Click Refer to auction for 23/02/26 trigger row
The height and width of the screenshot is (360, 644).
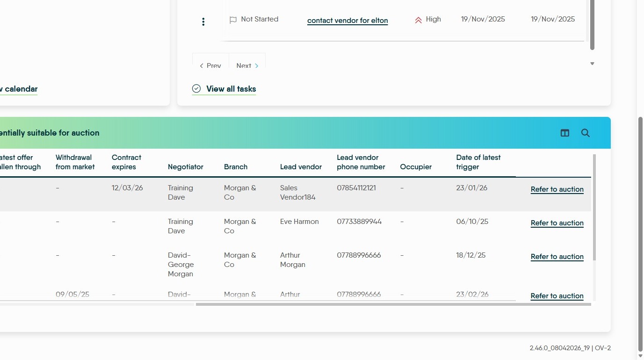557,296
